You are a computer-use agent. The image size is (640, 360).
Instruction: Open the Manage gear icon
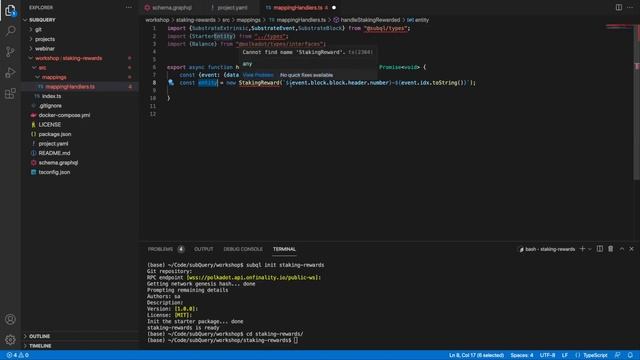point(10,340)
